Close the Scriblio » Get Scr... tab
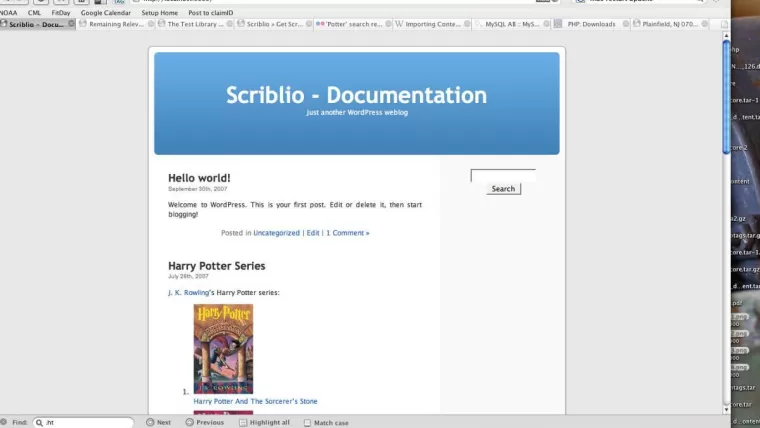 coord(309,24)
